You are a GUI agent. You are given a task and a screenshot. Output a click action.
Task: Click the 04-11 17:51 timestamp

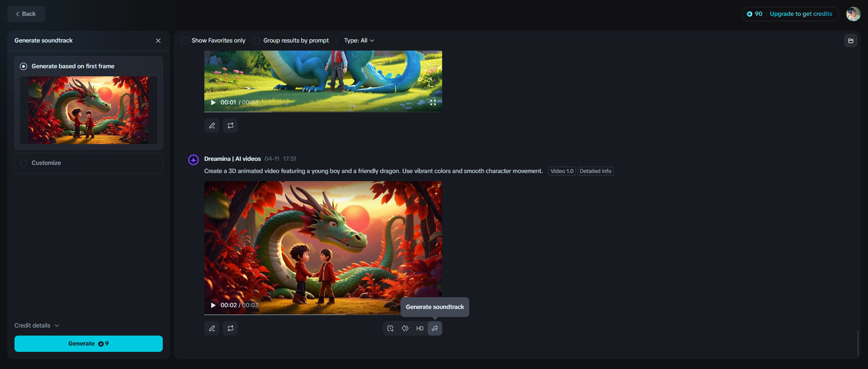pyautogui.click(x=280, y=159)
